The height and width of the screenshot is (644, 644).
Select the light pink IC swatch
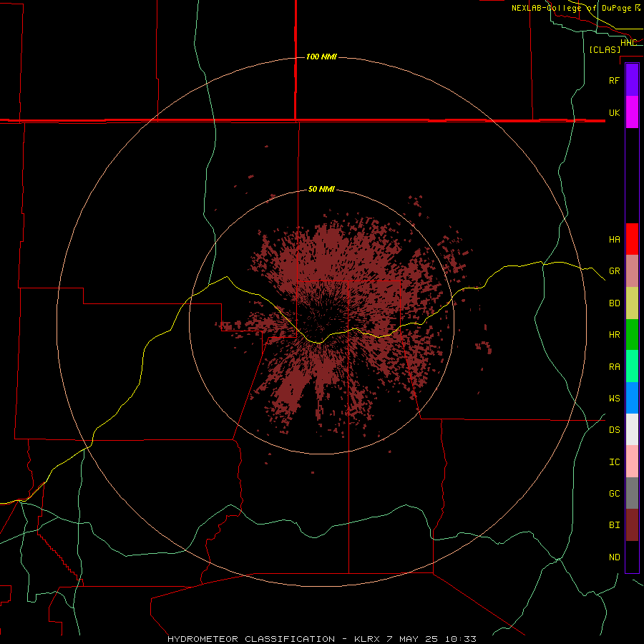(x=632, y=462)
